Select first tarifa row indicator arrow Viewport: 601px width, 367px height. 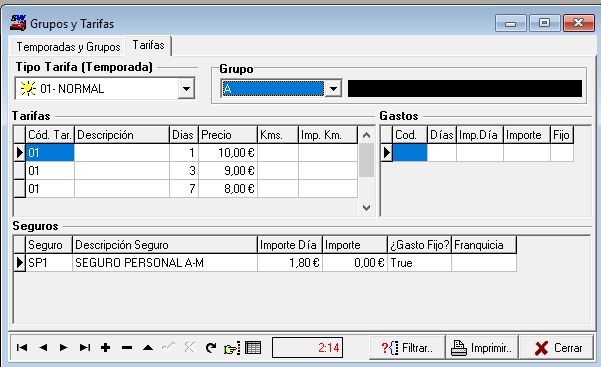click(20, 153)
